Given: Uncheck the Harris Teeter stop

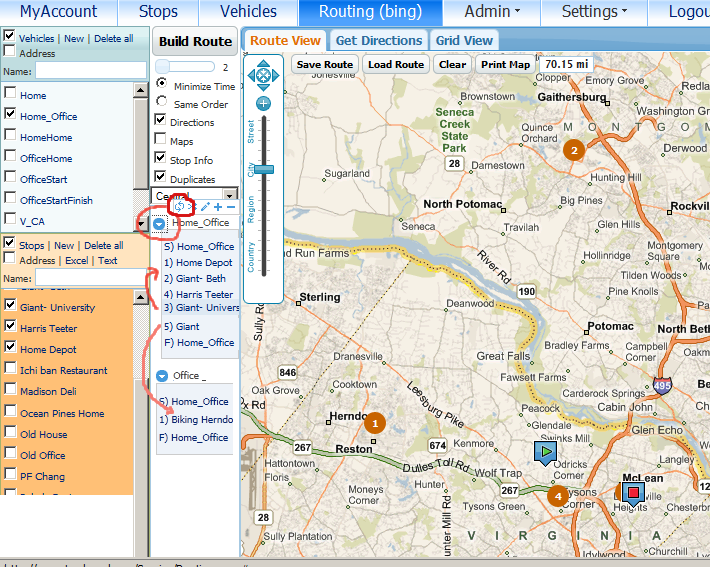Looking at the screenshot, I should point(10,325).
